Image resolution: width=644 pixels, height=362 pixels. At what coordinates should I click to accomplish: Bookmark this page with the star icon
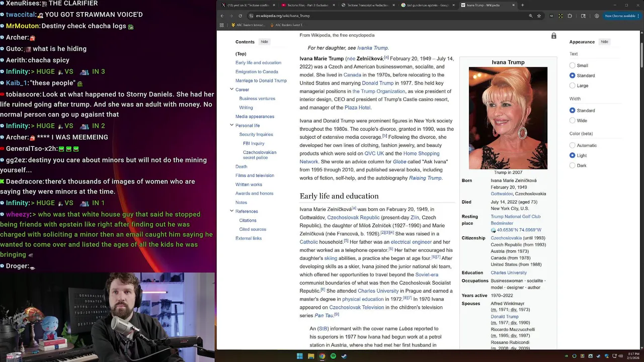pos(539,16)
